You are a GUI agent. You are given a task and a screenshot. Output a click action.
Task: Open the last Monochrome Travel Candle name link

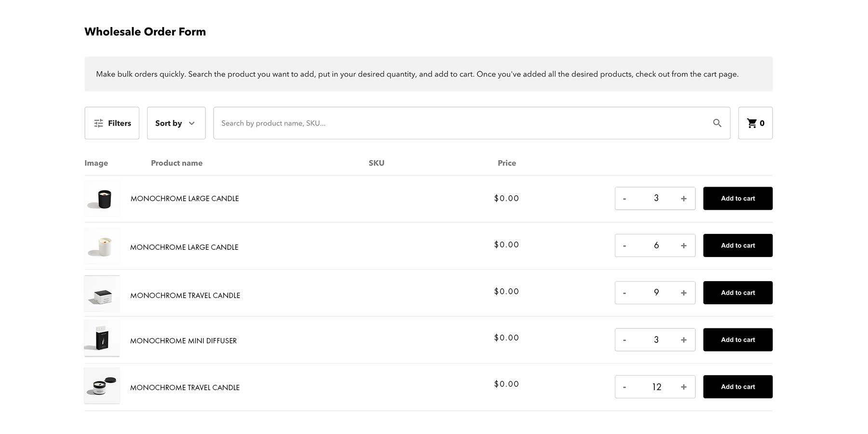(x=185, y=388)
